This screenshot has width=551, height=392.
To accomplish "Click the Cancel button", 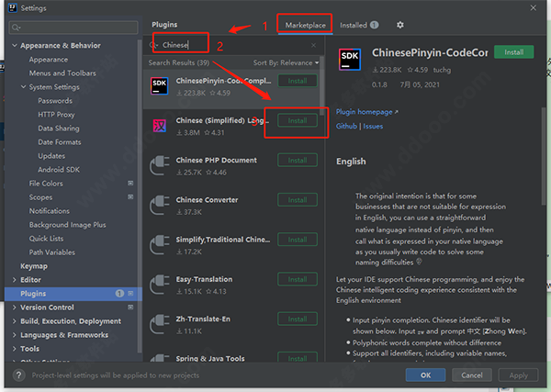I will click(x=472, y=375).
